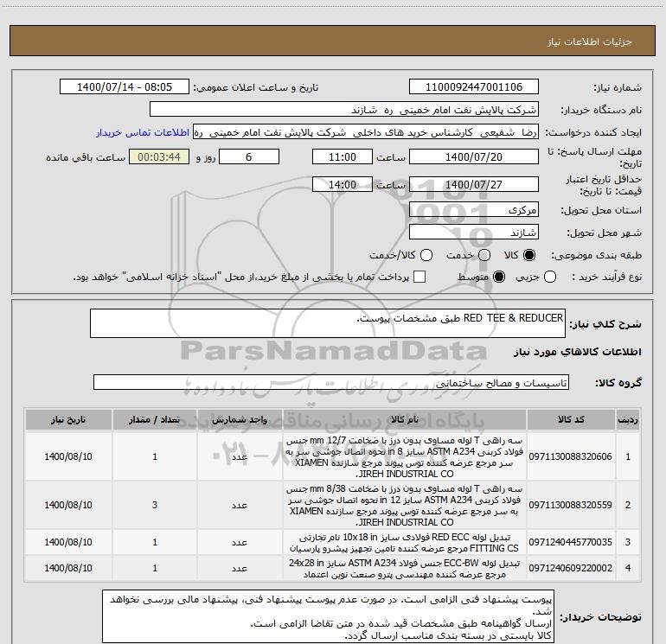Click the 1400/07/27 price validity date field
666x644 pixels.
tap(474, 185)
